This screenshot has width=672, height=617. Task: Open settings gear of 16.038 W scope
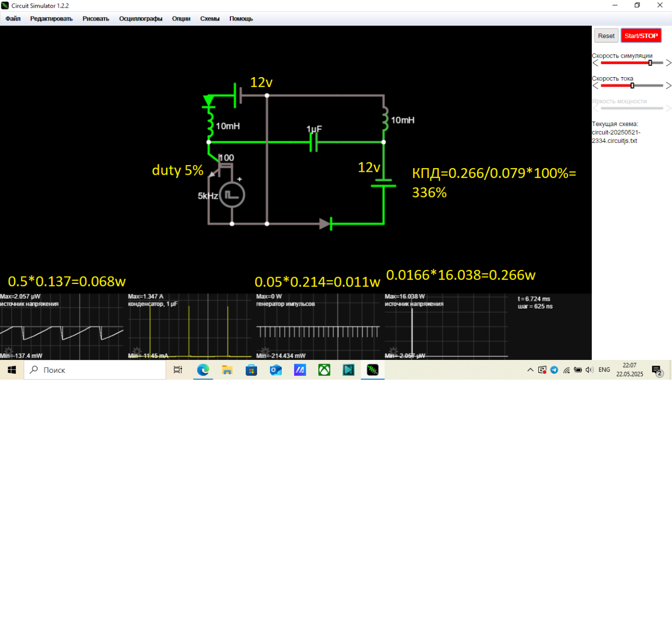pos(393,352)
